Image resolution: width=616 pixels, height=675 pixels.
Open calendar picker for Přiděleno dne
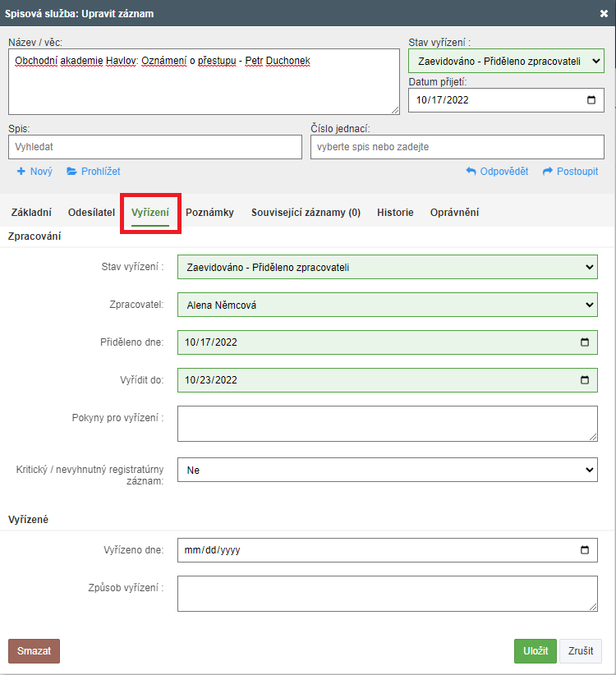point(585,342)
